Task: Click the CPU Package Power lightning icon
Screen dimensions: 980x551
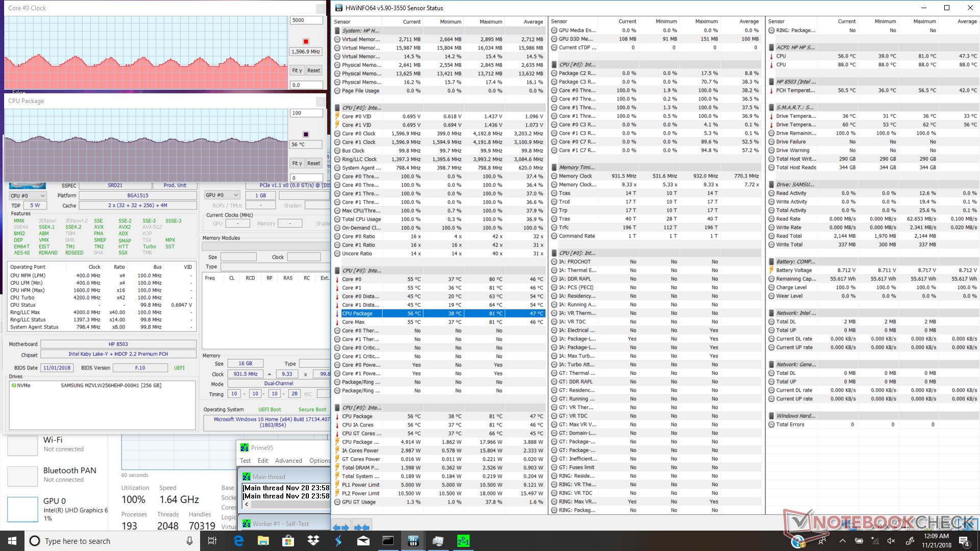Action: [337, 442]
